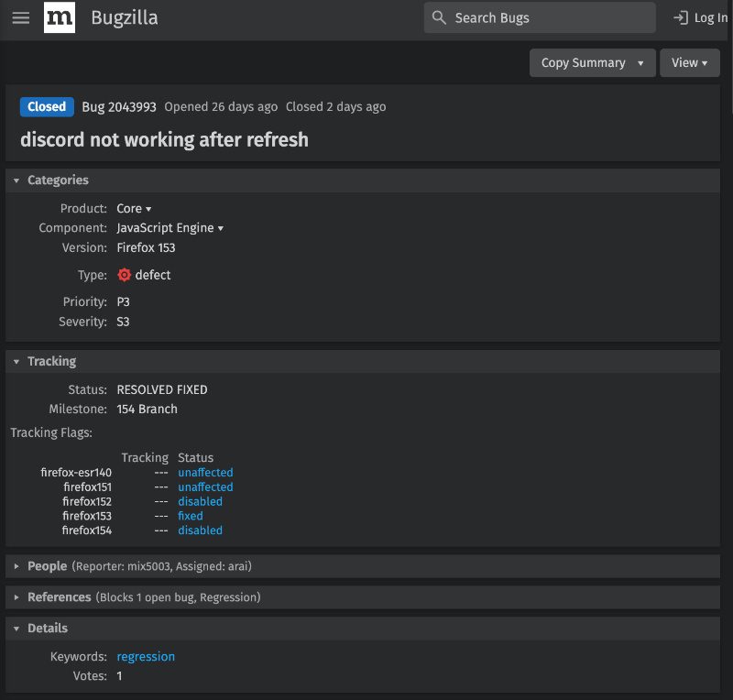
Task: Click the 'Firefox 153' version value
Action: pyautogui.click(x=146, y=247)
